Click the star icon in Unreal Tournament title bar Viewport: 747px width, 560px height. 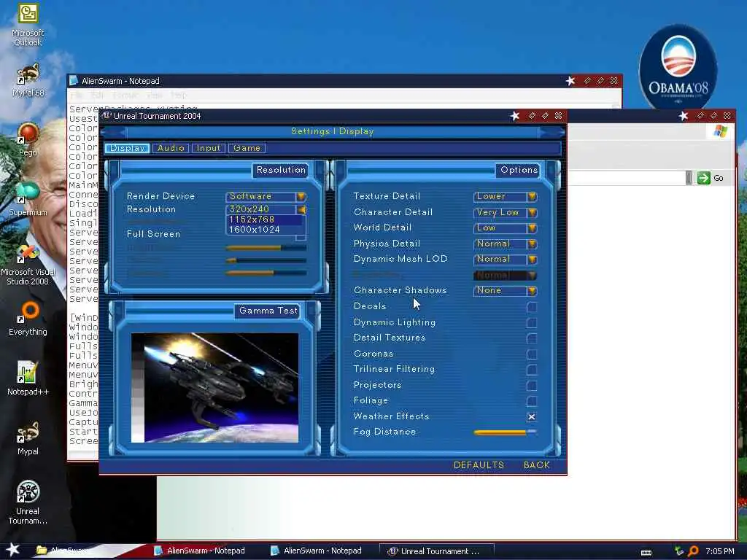tap(514, 116)
